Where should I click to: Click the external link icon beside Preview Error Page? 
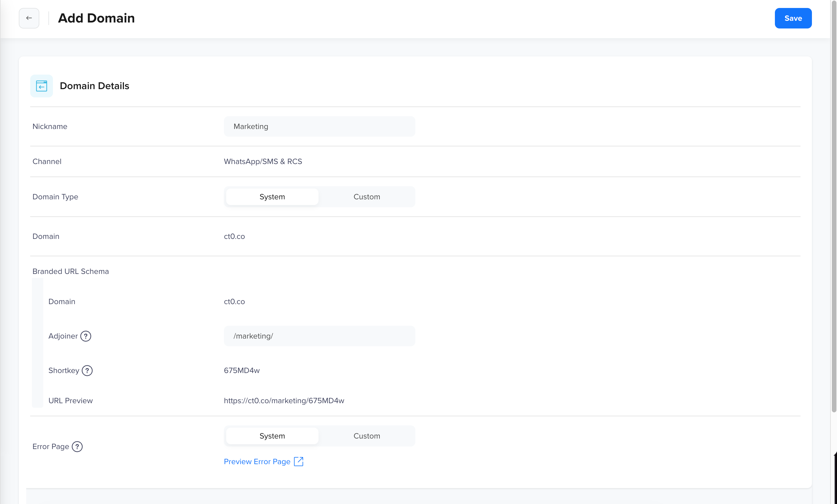(298, 461)
